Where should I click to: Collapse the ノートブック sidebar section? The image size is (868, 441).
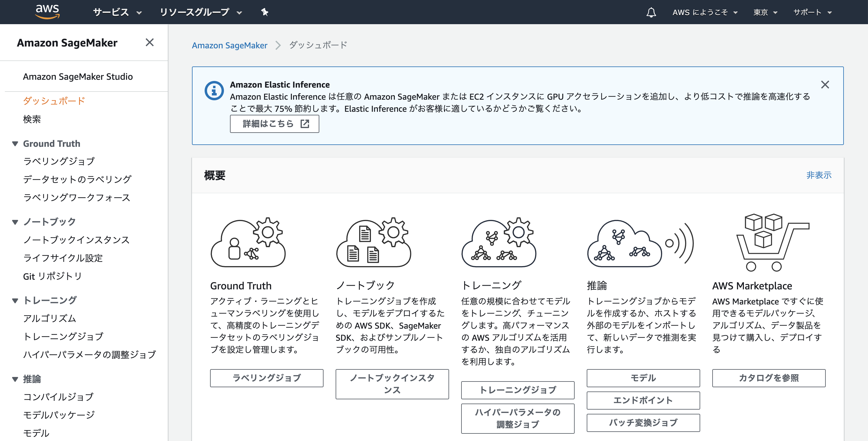(15, 222)
